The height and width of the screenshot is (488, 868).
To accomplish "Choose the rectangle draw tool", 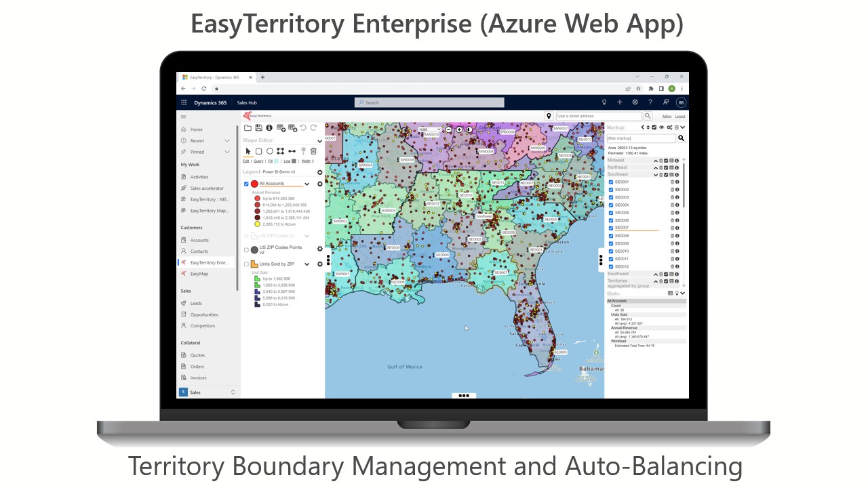I will (x=258, y=151).
